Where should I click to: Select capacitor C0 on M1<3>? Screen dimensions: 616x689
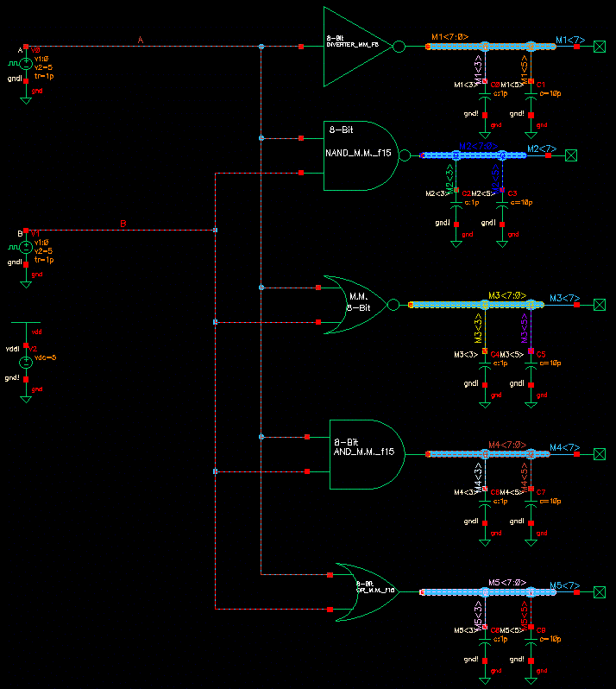coord(485,96)
